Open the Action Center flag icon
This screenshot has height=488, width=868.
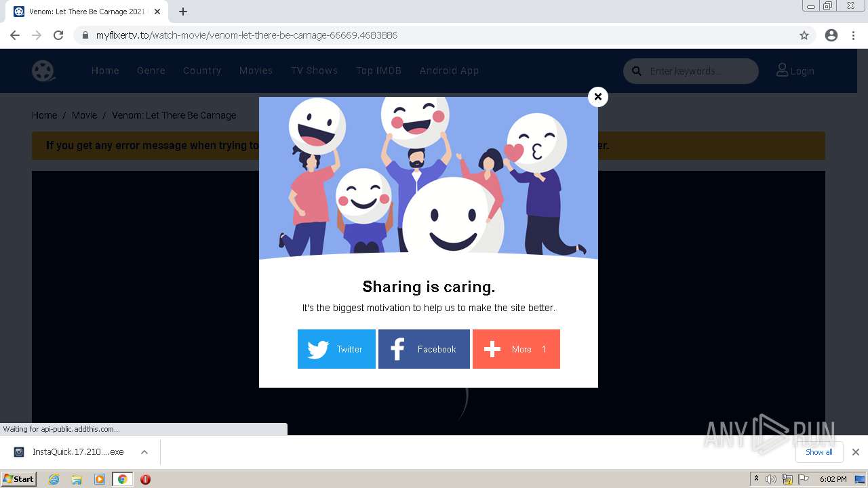(804, 479)
